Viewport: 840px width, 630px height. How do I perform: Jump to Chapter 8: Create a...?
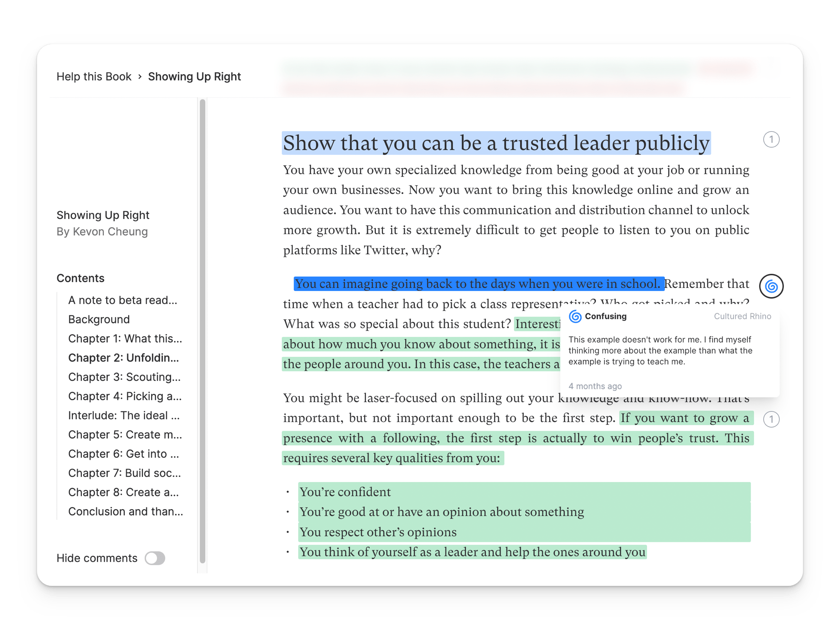tap(123, 493)
